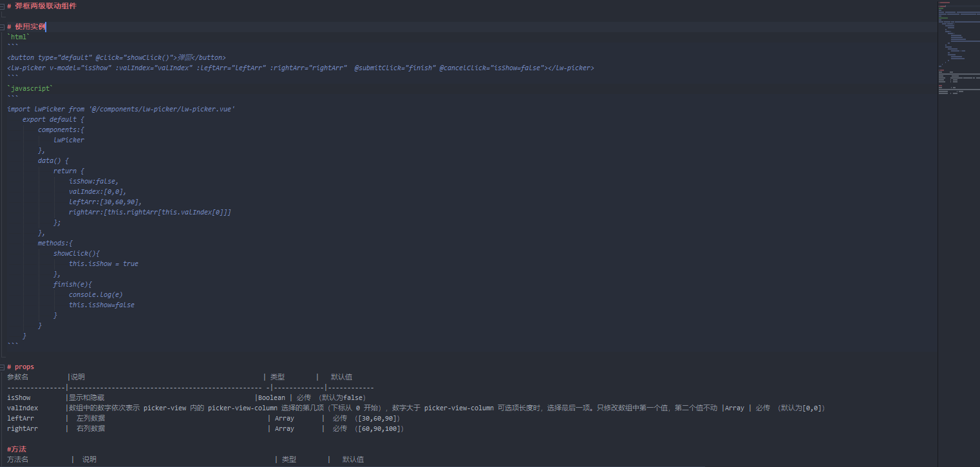Viewport: 980px width, 467px height.
Task: Click the `javascript` code label line
Action: [x=30, y=88]
